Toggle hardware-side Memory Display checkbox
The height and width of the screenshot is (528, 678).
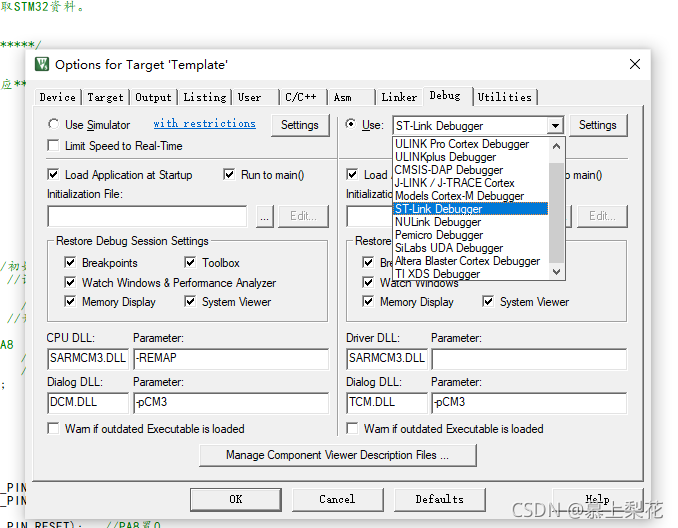pos(368,301)
